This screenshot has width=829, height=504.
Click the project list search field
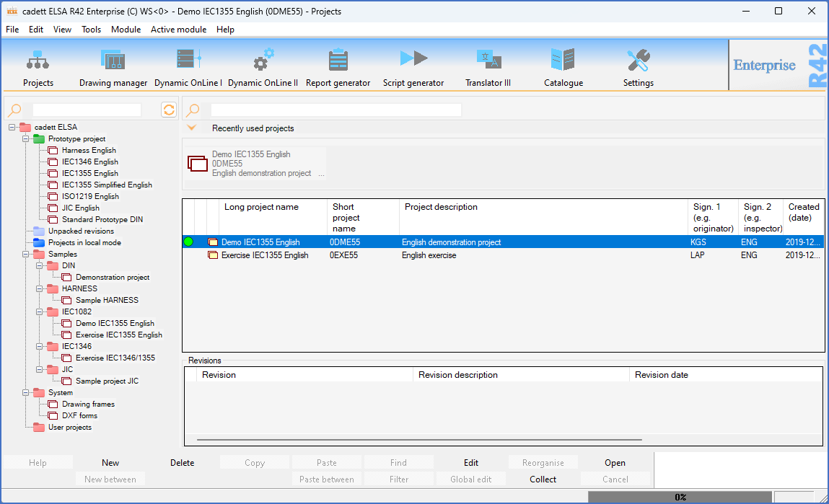click(x=336, y=110)
